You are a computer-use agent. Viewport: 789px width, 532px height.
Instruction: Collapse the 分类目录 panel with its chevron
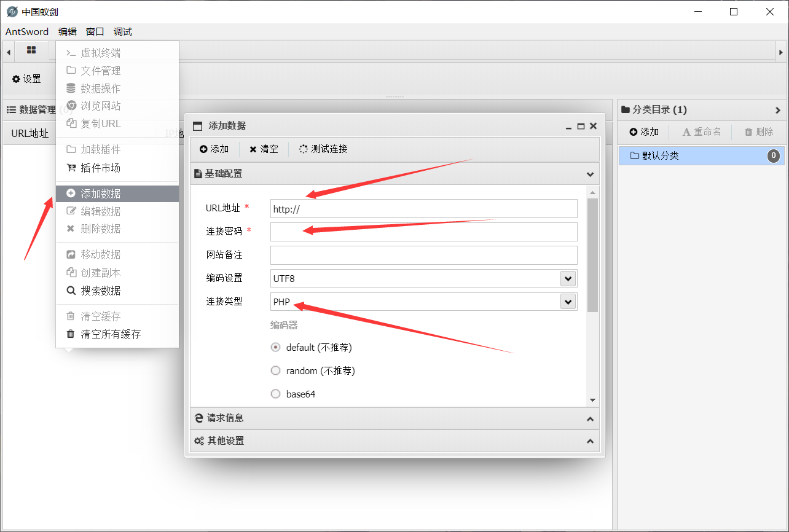(778, 110)
